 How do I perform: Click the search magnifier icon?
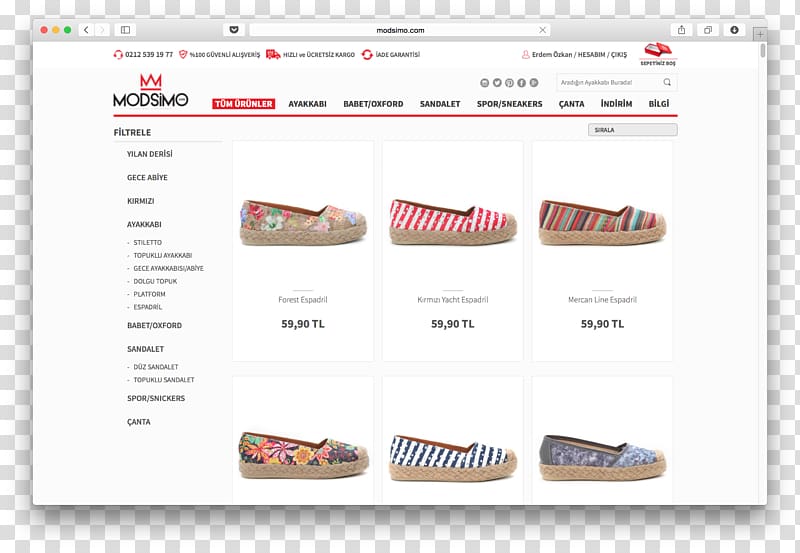click(667, 82)
